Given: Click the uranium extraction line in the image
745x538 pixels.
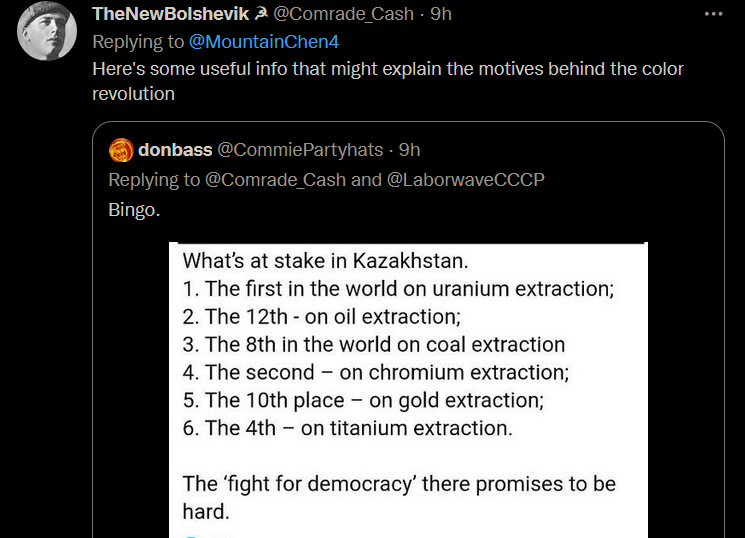Looking at the screenshot, I should point(398,289).
